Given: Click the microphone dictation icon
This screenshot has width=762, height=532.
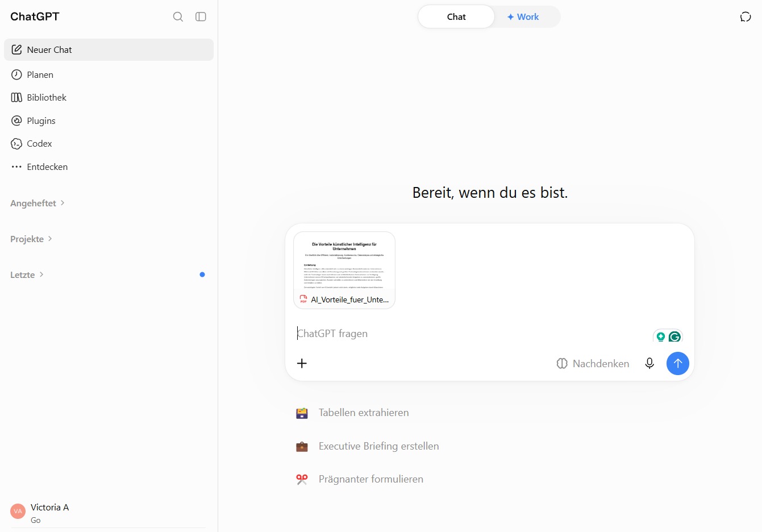Looking at the screenshot, I should point(649,363).
